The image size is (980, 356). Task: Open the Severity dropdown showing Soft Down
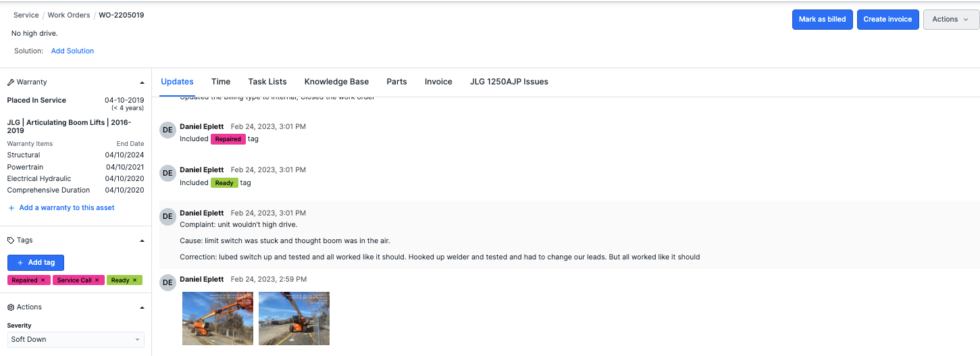pos(76,339)
